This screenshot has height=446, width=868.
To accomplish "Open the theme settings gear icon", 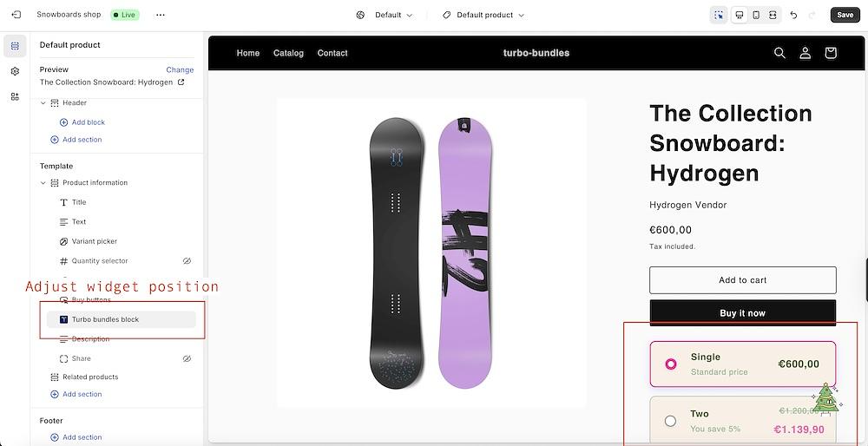I will [x=15, y=71].
